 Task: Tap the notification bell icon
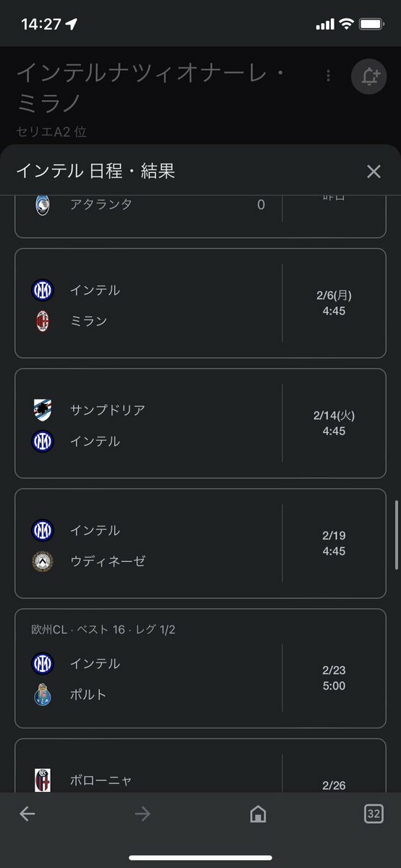click(369, 77)
